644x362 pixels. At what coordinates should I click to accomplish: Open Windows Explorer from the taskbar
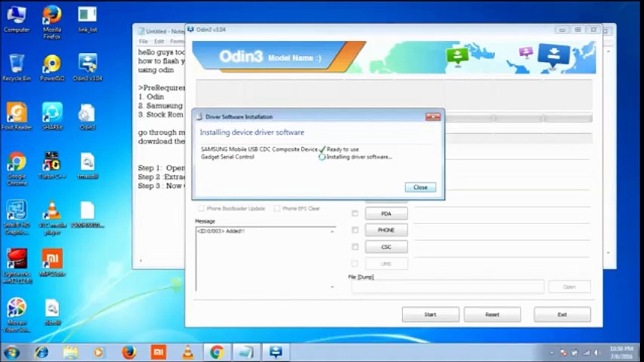[70, 352]
